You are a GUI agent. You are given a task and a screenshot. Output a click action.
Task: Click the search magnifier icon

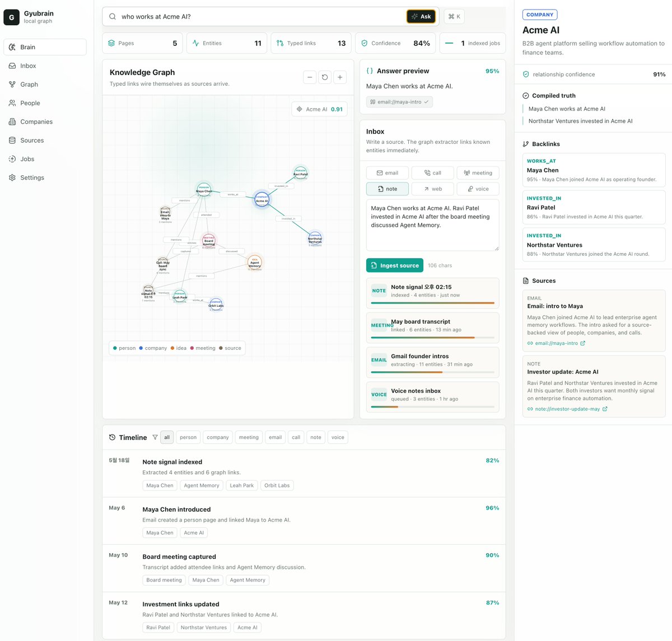[113, 17]
